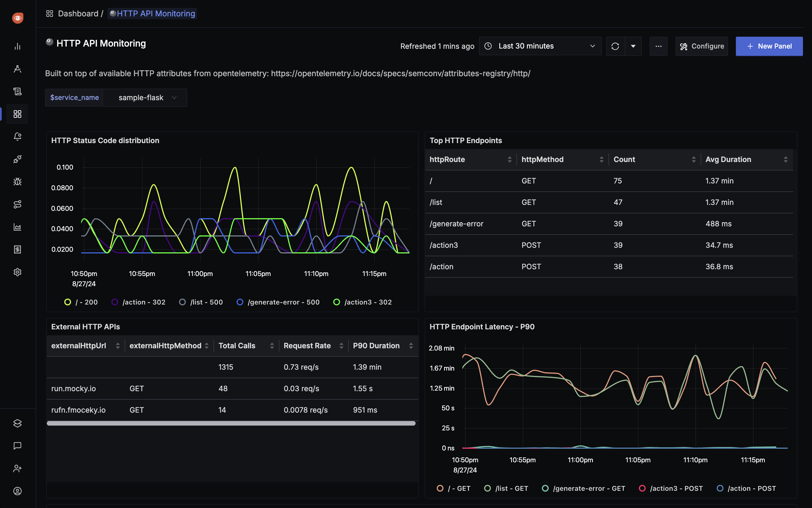
Task: Open the Alerts bell icon in sidebar
Action: (x=17, y=136)
